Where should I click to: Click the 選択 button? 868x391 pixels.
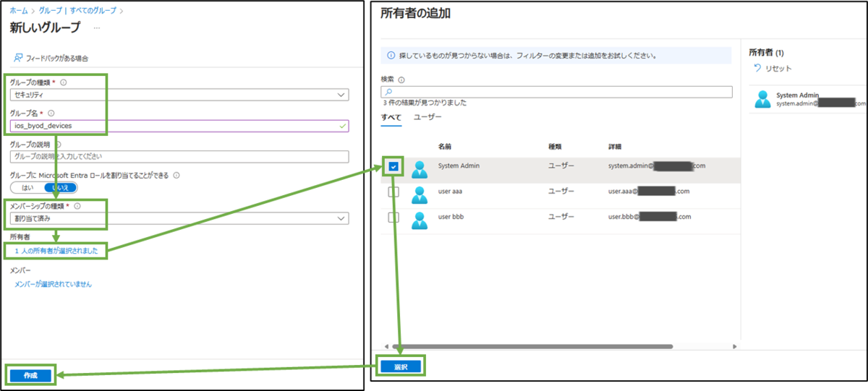pos(401,366)
